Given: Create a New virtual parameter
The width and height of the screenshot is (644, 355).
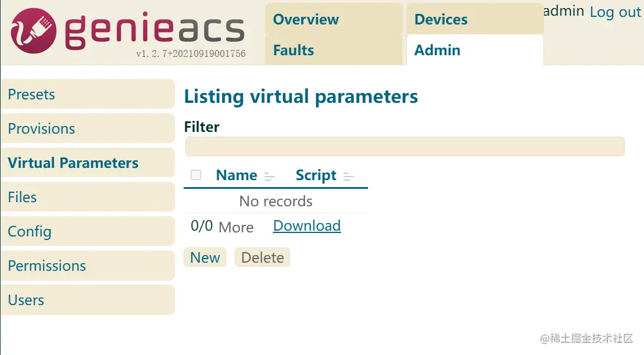Looking at the screenshot, I should click(x=205, y=257).
